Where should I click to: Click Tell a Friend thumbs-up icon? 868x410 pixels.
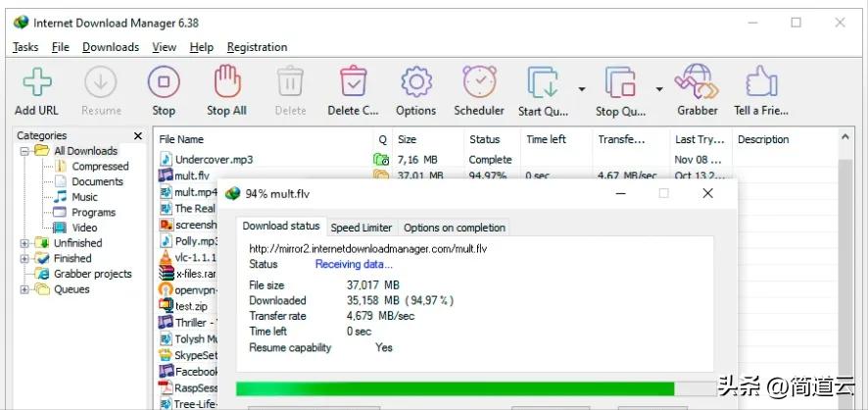tap(762, 81)
